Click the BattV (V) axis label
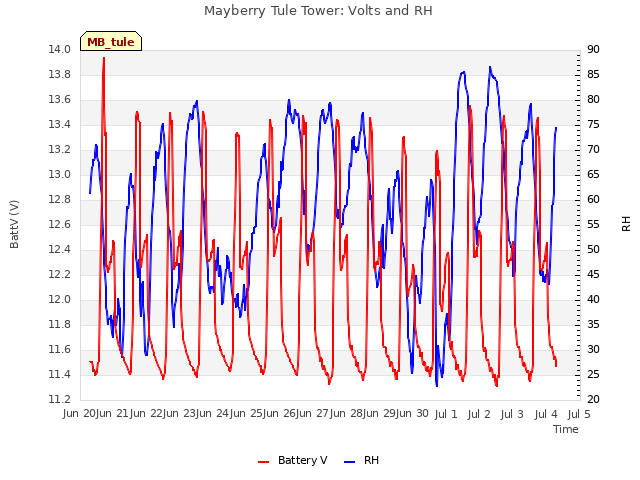The image size is (640, 480). (x=14, y=224)
